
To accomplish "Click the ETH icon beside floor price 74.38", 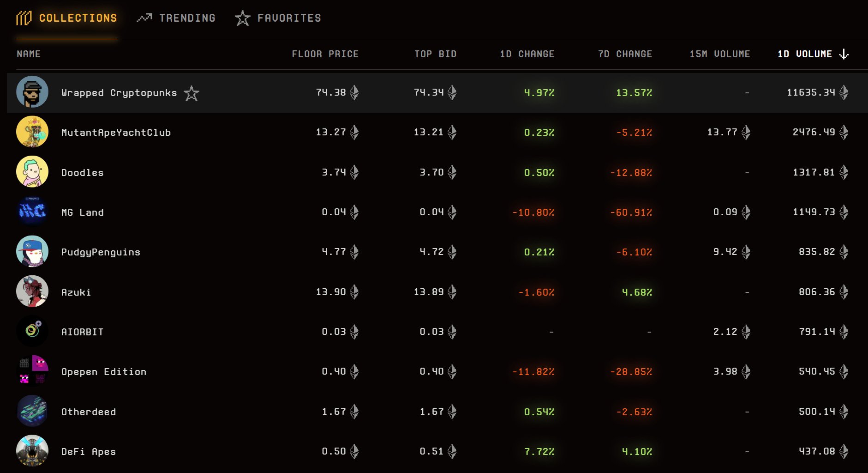I will (354, 92).
